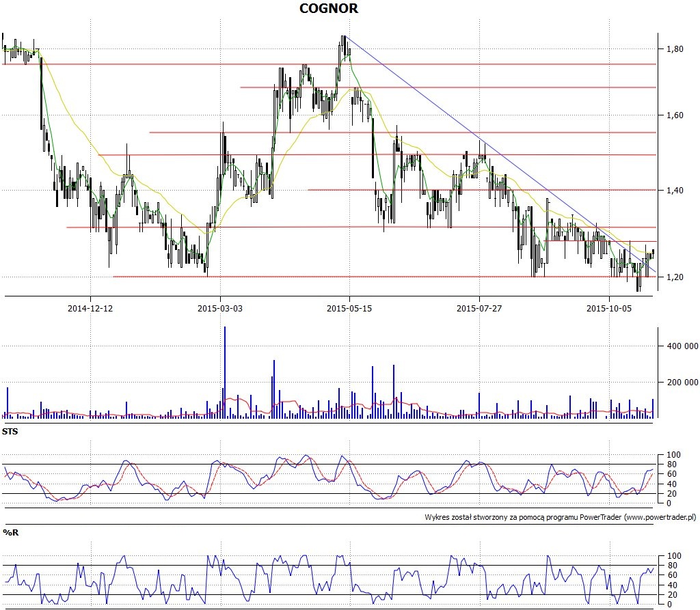Select the 2014-12-12 date label
Image resolution: width=700 pixels, height=610 pixels.
(90, 308)
